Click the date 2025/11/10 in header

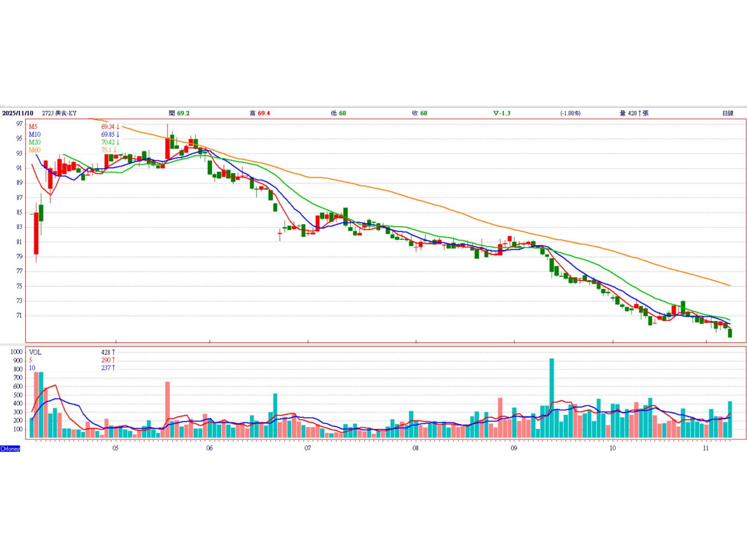click(x=18, y=113)
